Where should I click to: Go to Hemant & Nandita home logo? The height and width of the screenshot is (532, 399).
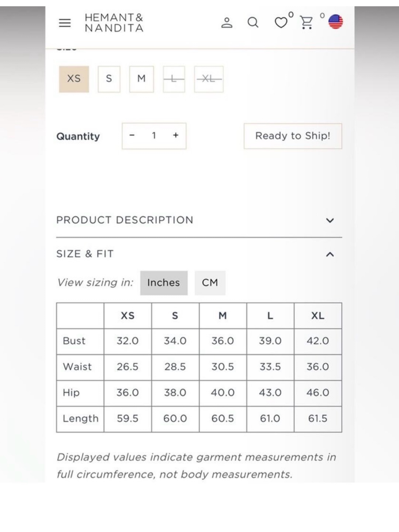(x=114, y=23)
